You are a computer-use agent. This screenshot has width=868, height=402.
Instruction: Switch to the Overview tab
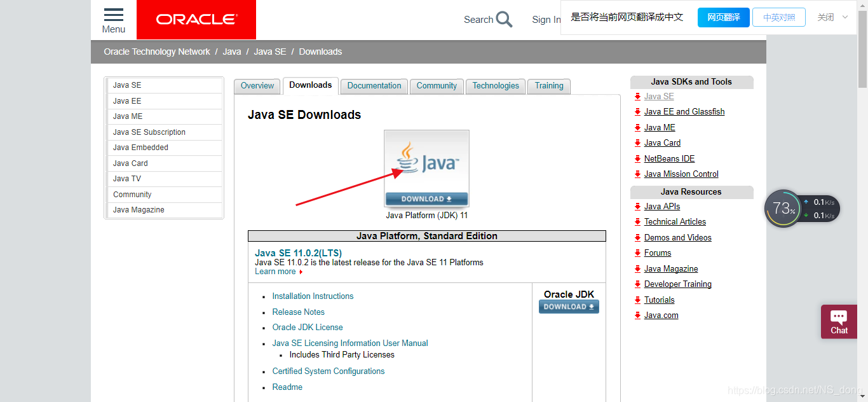(x=257, y=86)
